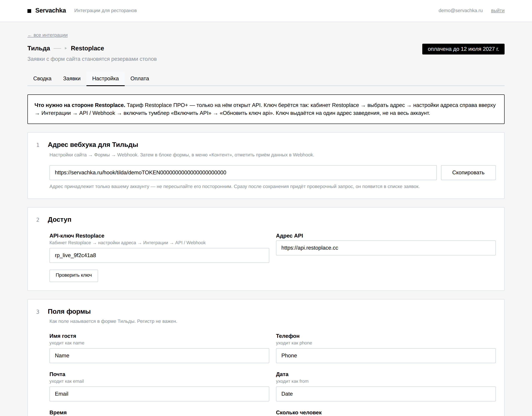The image size is (532, 416).
Task: Click the «Интеграции для ресторанов» tagline
Action: (x=106, y=10)
